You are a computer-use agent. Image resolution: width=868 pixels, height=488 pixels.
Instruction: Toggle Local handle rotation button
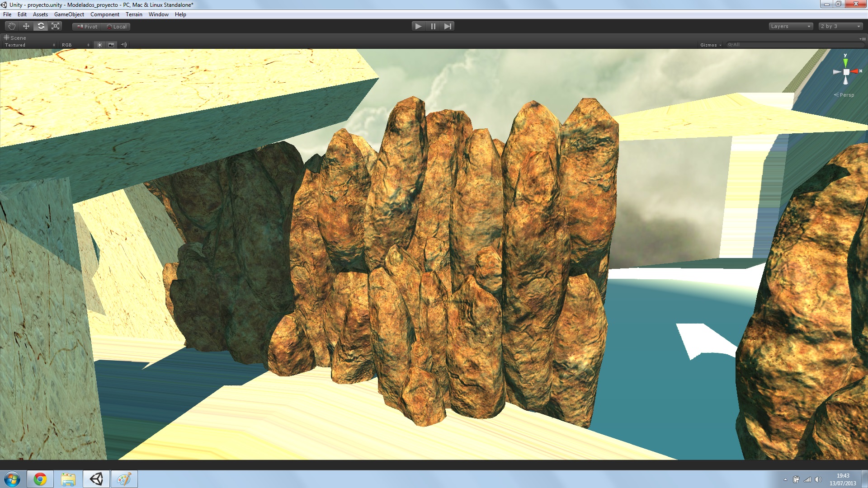pyautogui.click(x=117, y=27)
